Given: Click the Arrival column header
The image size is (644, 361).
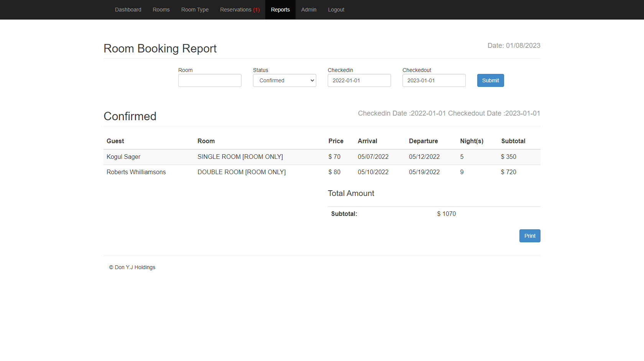Looking at the screenshot, I should point(368,141).
